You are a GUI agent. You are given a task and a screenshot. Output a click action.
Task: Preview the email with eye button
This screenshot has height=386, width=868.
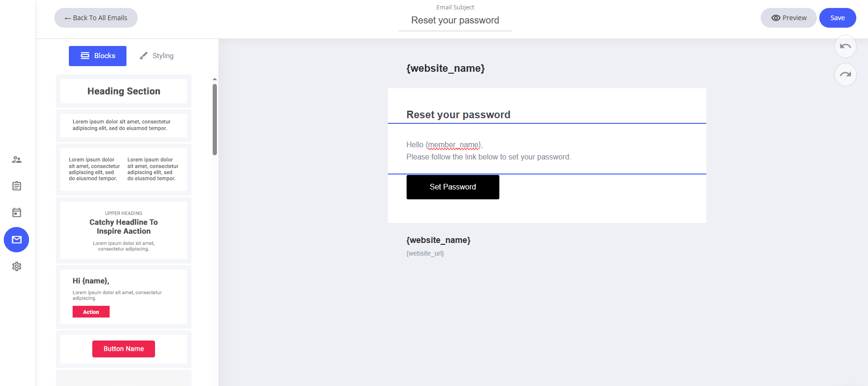click(788, 18)
